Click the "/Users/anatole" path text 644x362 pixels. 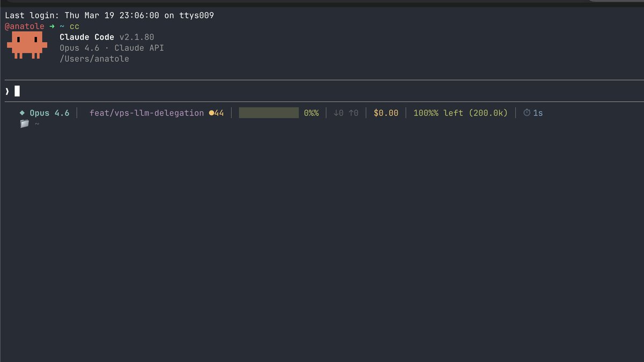click(x=94, y=59)
